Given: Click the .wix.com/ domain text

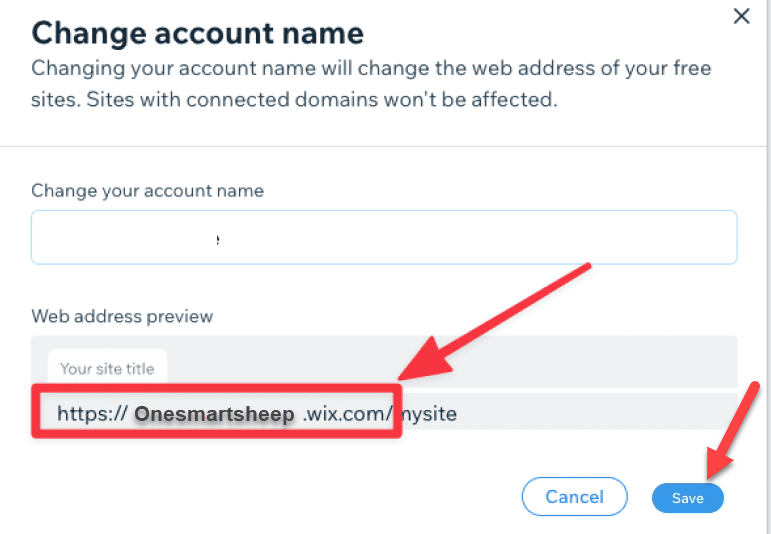Looking at the screenshot, I should point(348,414).
